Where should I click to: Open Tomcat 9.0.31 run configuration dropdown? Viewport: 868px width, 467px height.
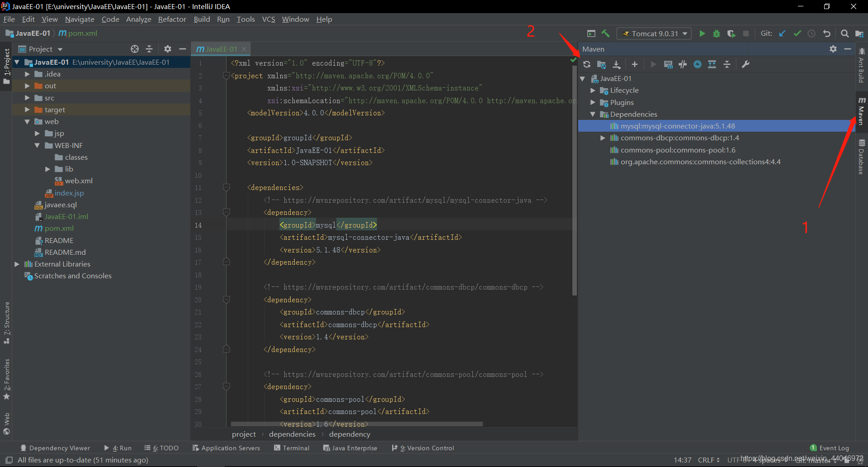tap(655, 33)
